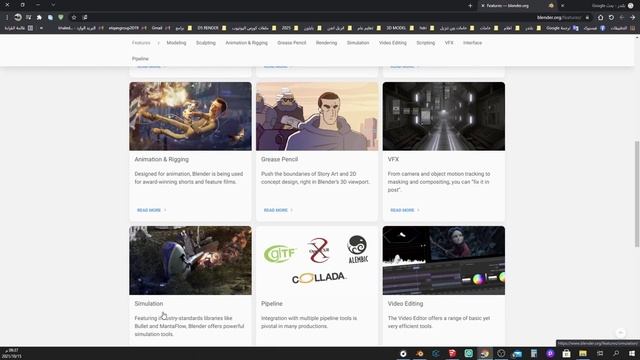Open the Grease Pencil card image
The width and height of the screenshot is (640, 360).
pyautogui.click(x=317, y=116)
